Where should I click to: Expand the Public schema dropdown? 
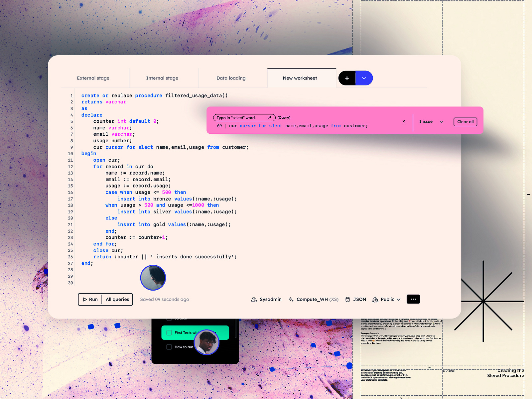[398, 299]
